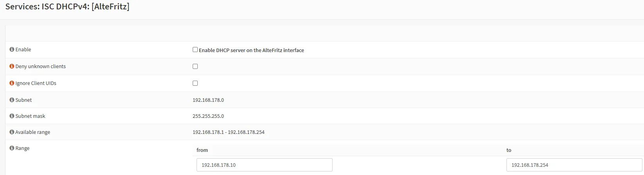Click the range 'from' field 192.168.178.10
This screenshot has height=175, width=644.
click(265, 165)
